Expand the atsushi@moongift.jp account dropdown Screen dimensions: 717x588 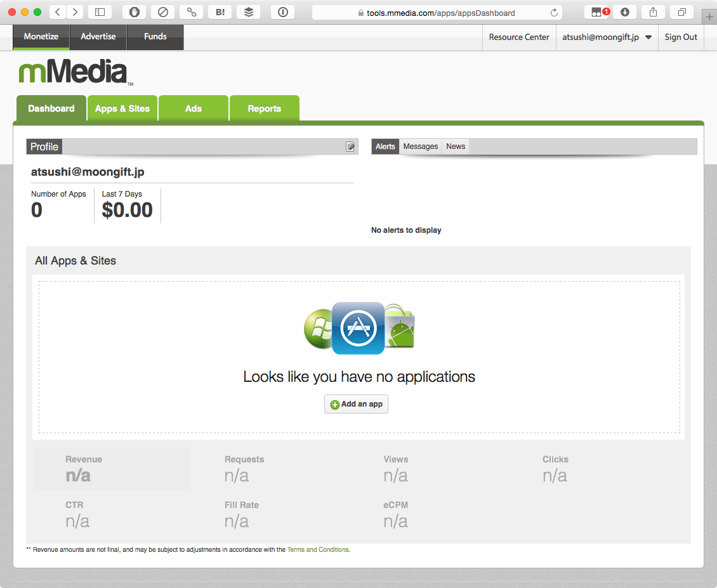607,37
